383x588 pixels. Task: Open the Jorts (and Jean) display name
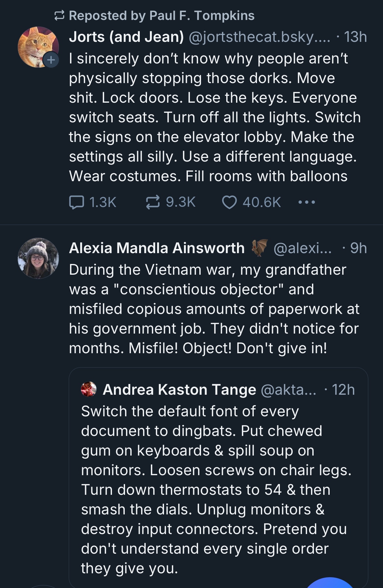pyautogui.click(x=126, y=37)
